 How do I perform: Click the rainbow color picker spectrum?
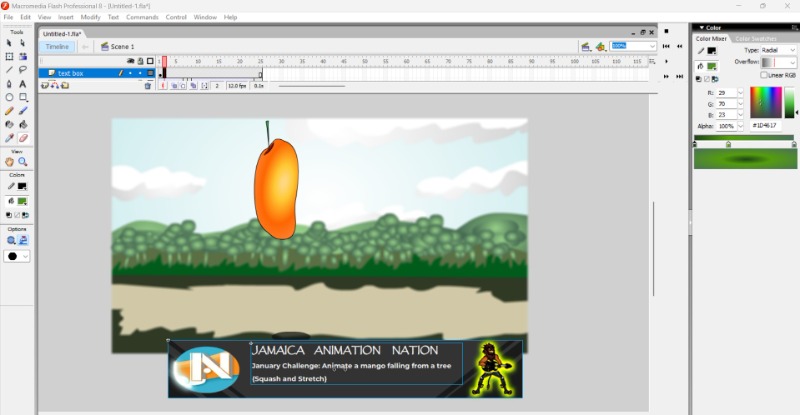[x=765, y=103]
